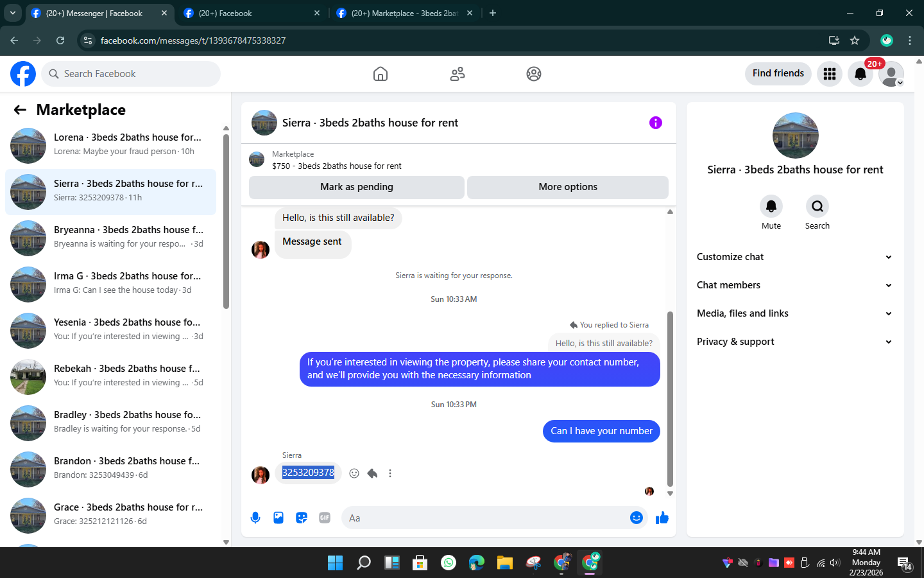Open File Explorer from the taskbar

(505, 563)
